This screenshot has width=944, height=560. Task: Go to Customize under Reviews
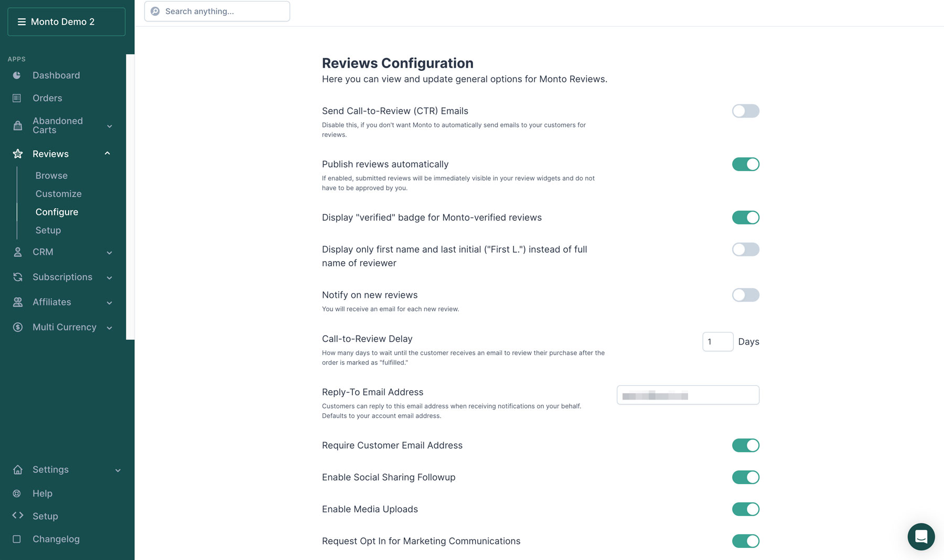coord(58,194)
